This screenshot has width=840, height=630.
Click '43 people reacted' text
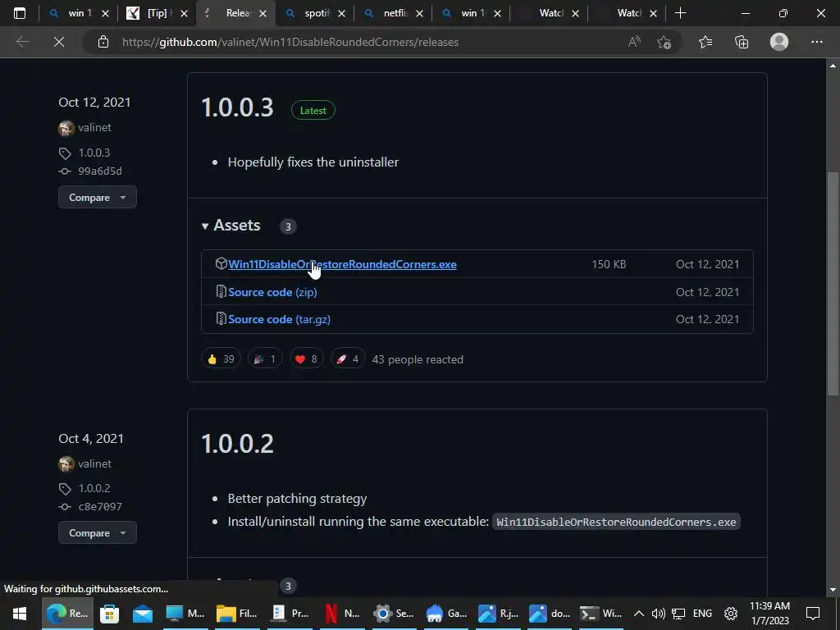418,359
